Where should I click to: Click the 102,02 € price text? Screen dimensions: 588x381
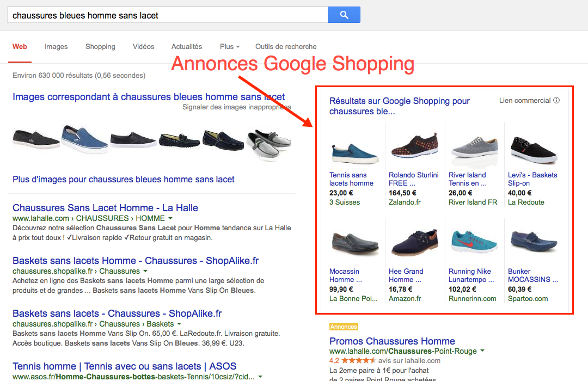click(462, 290)
